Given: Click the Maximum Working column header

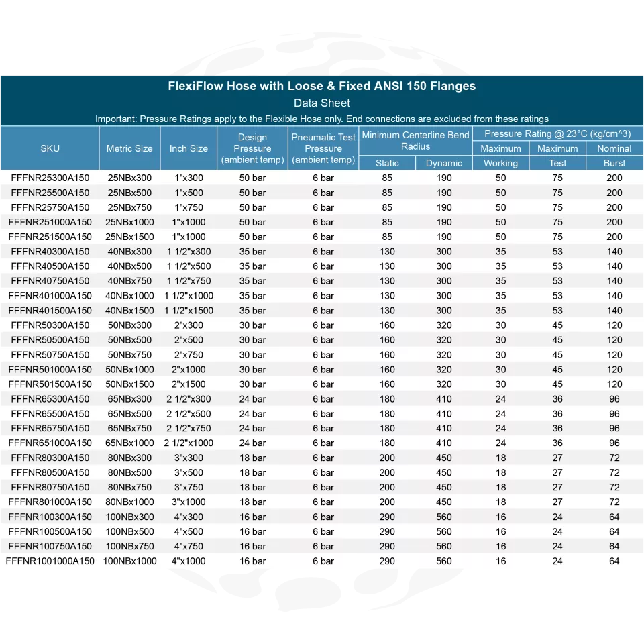Looking at the screenshot, I should pyautogui.click(x=500, y=156).
